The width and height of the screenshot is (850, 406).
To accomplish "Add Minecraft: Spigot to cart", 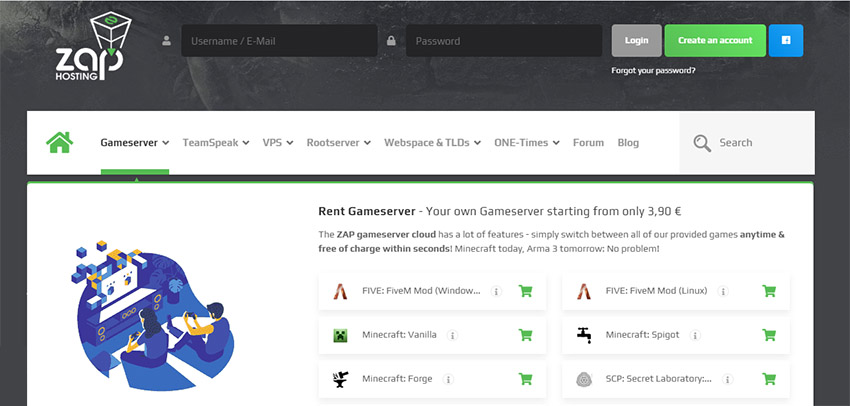I will 769,335.
